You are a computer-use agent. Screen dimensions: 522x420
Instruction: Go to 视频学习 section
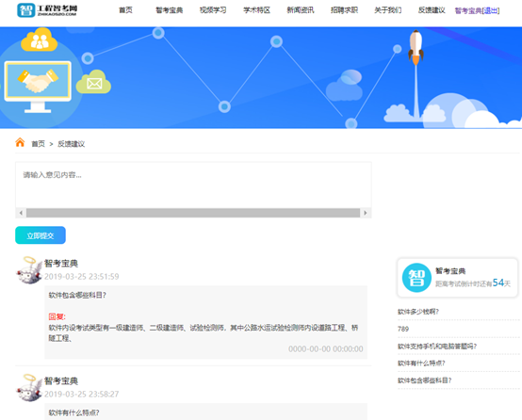pos(213,10)
